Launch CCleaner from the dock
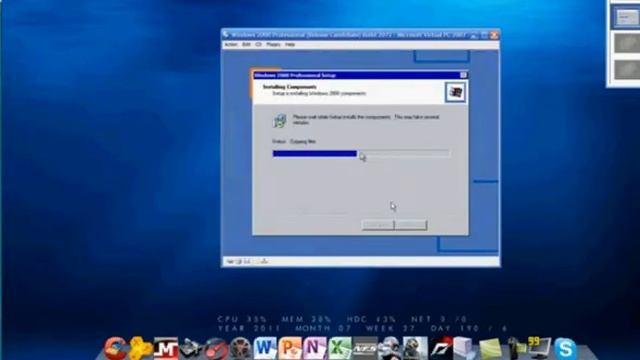This screenshot has height=360, width=640. click(x=116, y=348)
